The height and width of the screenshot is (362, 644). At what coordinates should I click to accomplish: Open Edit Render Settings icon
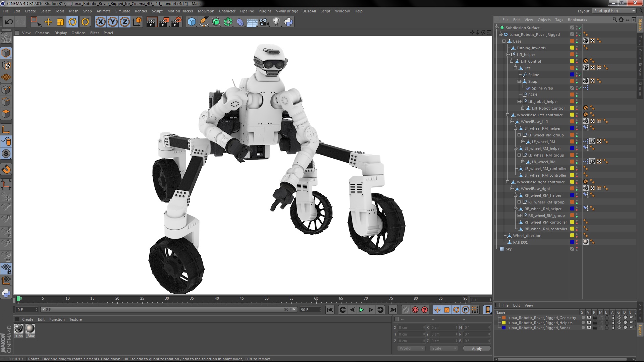click(176, 22)
